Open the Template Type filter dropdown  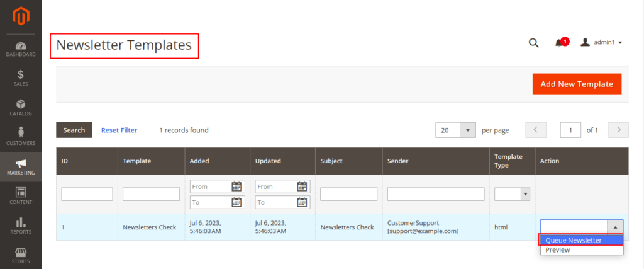click(525, 195)
